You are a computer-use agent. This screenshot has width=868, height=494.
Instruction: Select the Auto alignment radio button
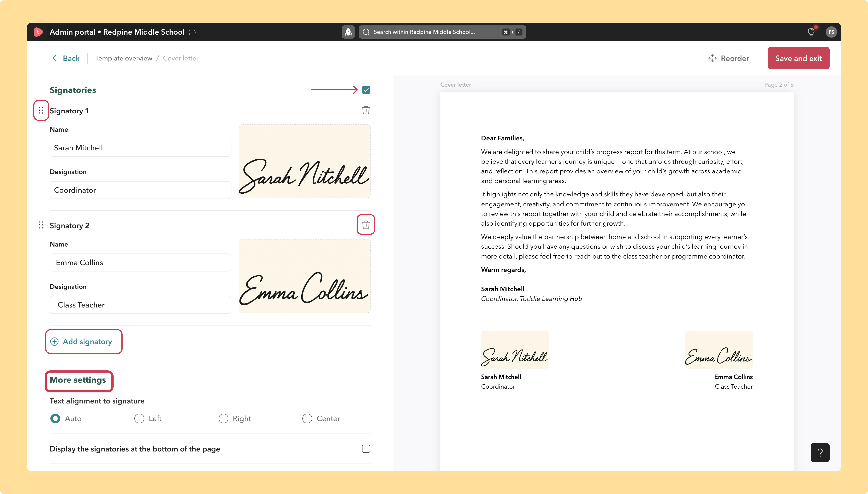click(x=55, y=419)
